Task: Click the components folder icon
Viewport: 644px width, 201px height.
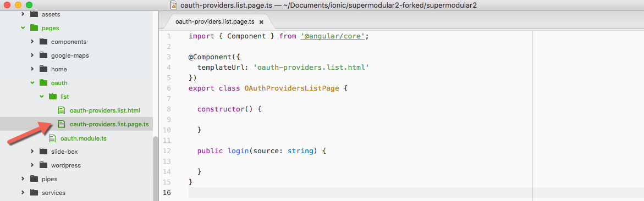Action: tap(43, 42)
